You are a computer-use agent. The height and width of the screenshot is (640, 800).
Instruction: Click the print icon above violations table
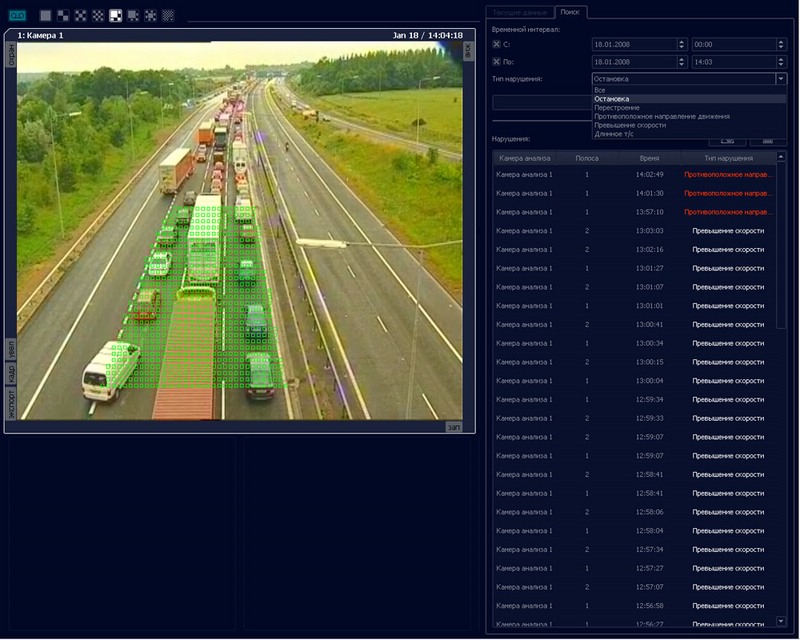click(x=727, y=141)
